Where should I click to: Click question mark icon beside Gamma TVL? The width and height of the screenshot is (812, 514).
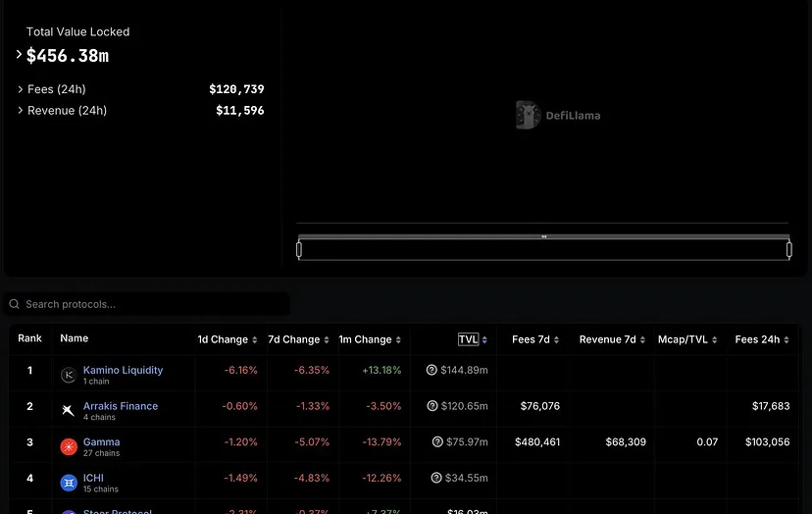tap(437, 442)
